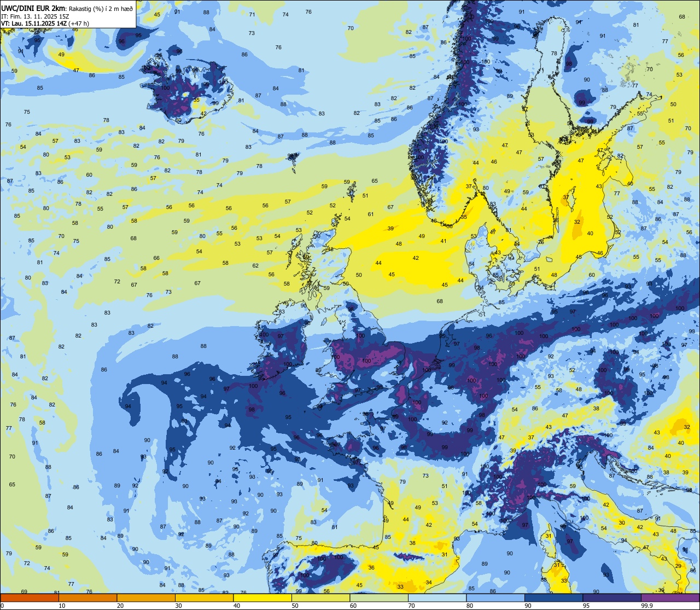Click the 'VT: Lau. 15.11.2025 14Z' valid time

[x=34, y=23]
